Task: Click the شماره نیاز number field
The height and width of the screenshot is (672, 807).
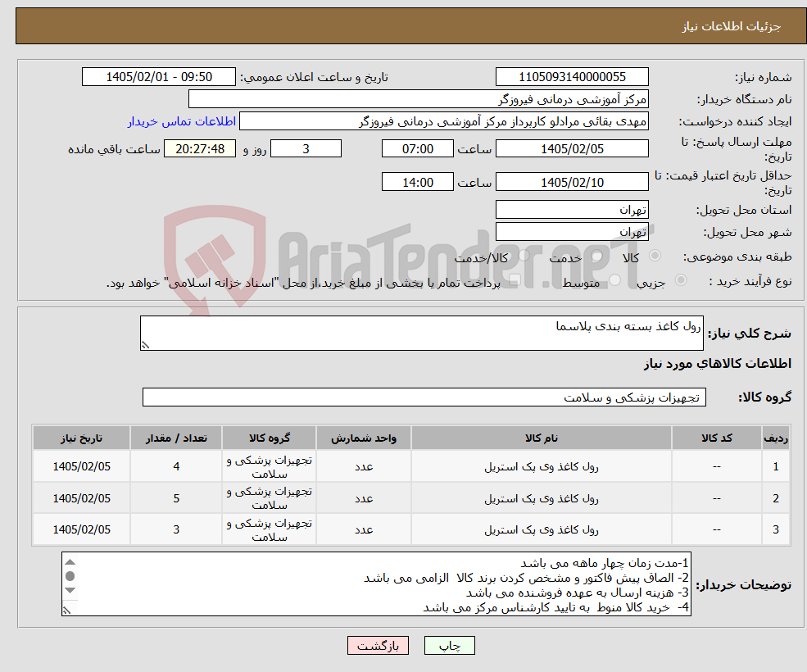Action: (572, 77)
